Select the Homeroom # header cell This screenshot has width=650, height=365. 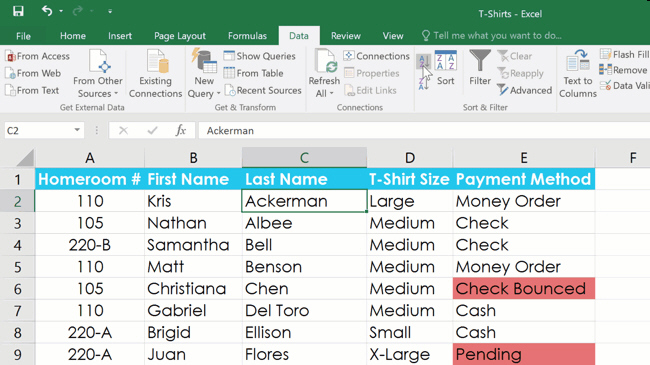tap(90, 179)
